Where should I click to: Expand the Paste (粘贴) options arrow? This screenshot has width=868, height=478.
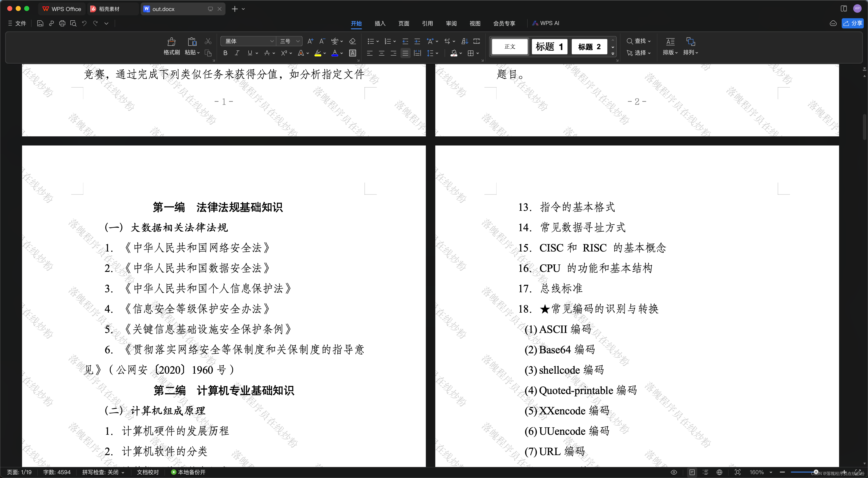coord(199,53)
